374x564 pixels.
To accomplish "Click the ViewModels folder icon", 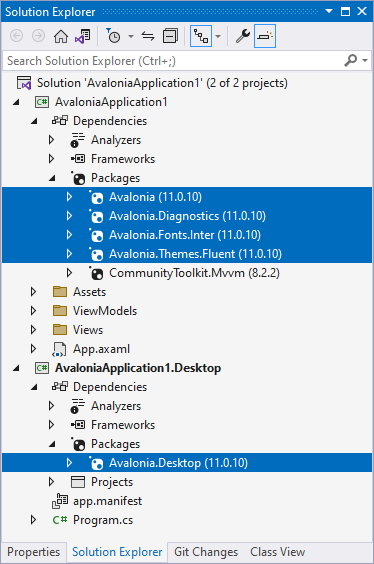I will click(x=60, y=311).
